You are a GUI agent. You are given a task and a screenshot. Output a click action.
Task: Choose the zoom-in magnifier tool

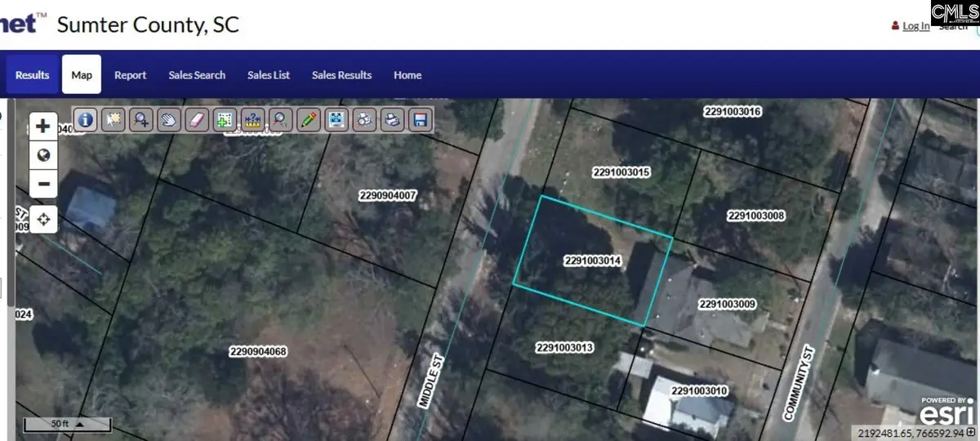[141, 120]
